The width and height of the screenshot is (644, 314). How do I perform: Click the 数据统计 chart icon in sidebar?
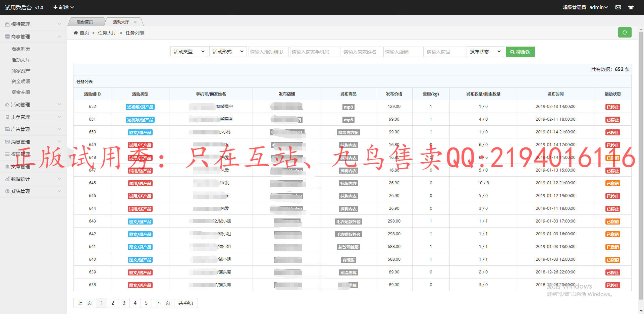(x=7, y=179)
